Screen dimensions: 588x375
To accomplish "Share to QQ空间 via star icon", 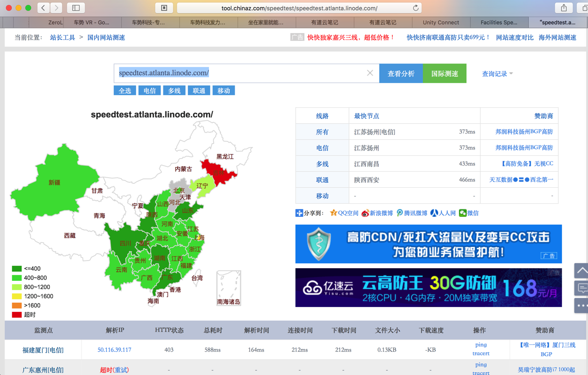I will [334, 213].
